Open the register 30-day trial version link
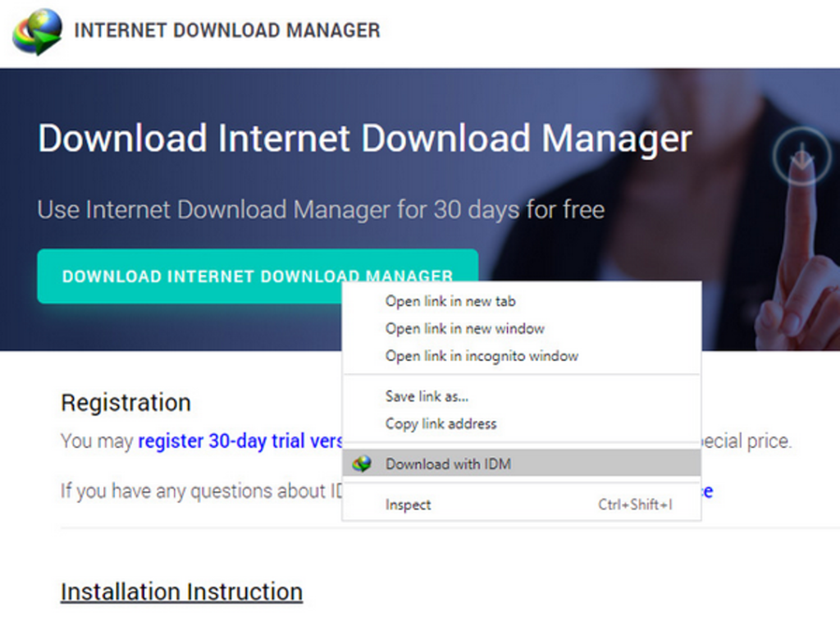 click(240, 441)
